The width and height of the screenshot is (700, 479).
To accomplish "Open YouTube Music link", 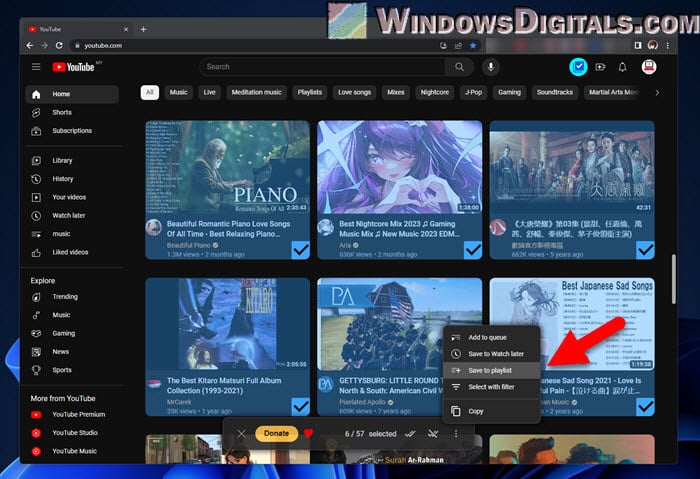I will tap(72, 451).
